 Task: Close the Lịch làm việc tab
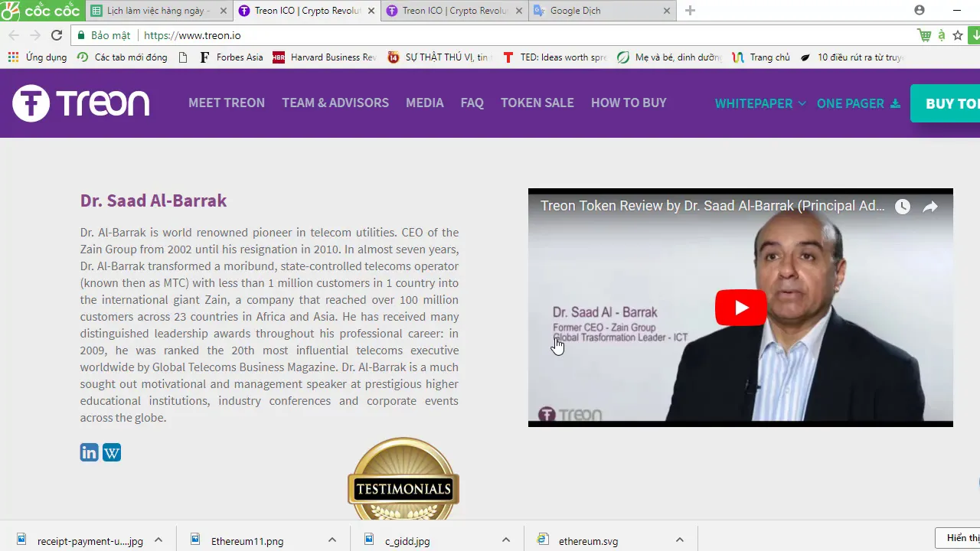223,11
